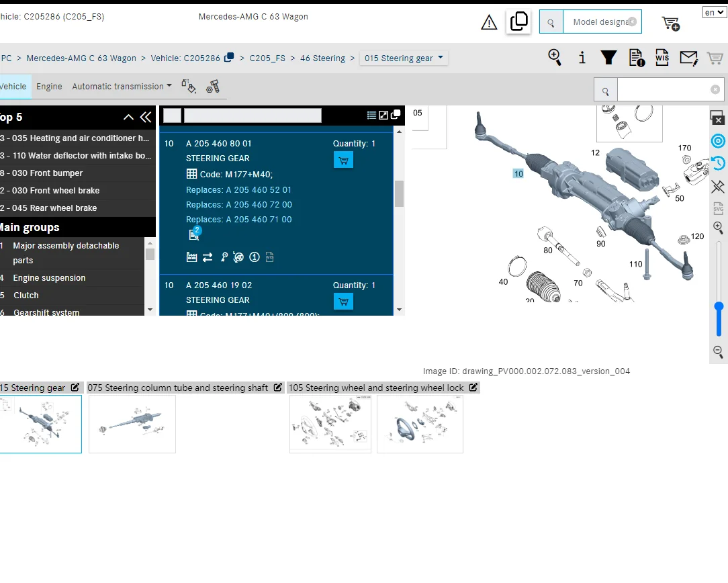Add A 205 460 80 01 to cart
This screenshot has height=583, width=728.
344,160
